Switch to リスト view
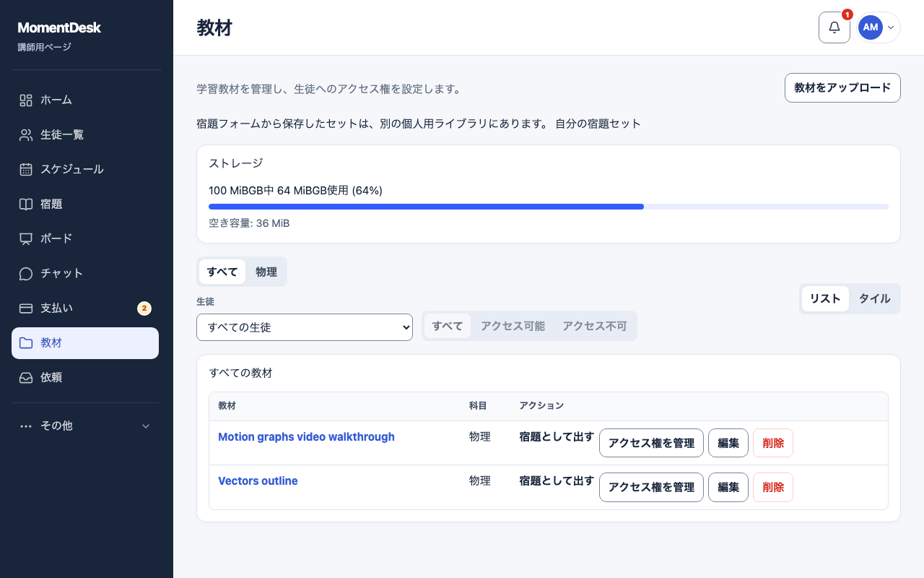924x578 pixels. click(825, 299)
